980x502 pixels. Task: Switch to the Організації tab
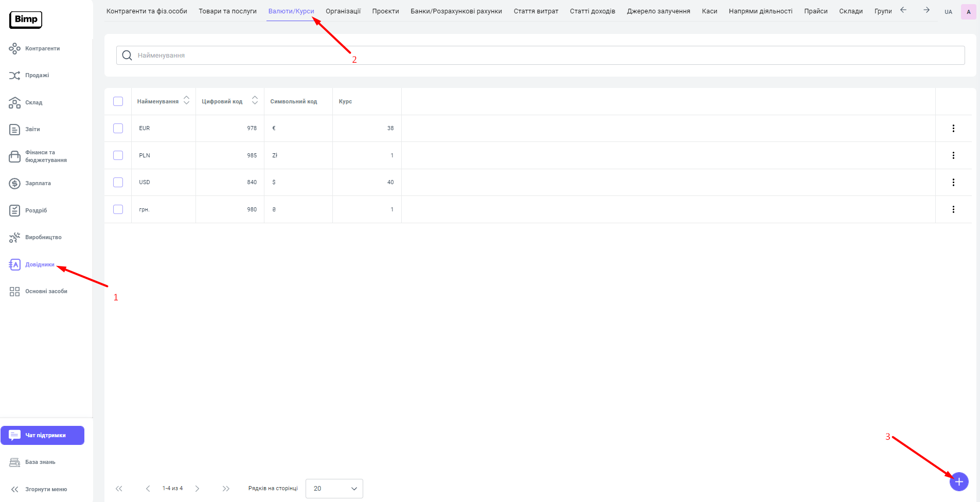pyautogui.click(x=343, y=11)
